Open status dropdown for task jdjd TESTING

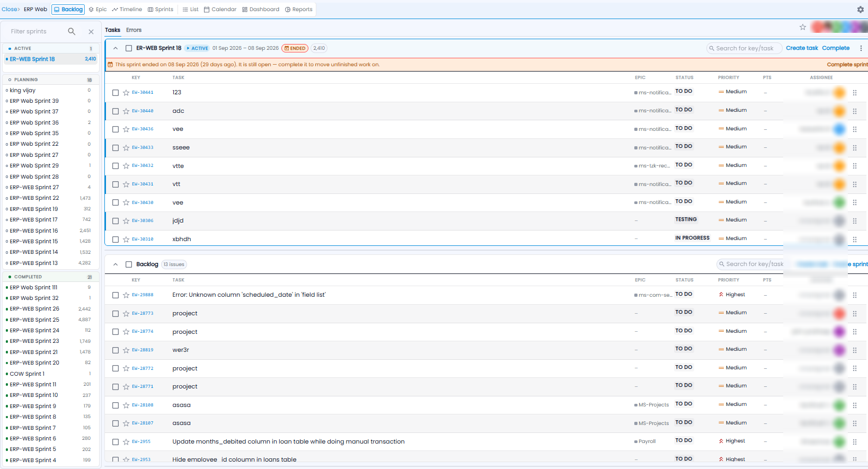(686, 219)
